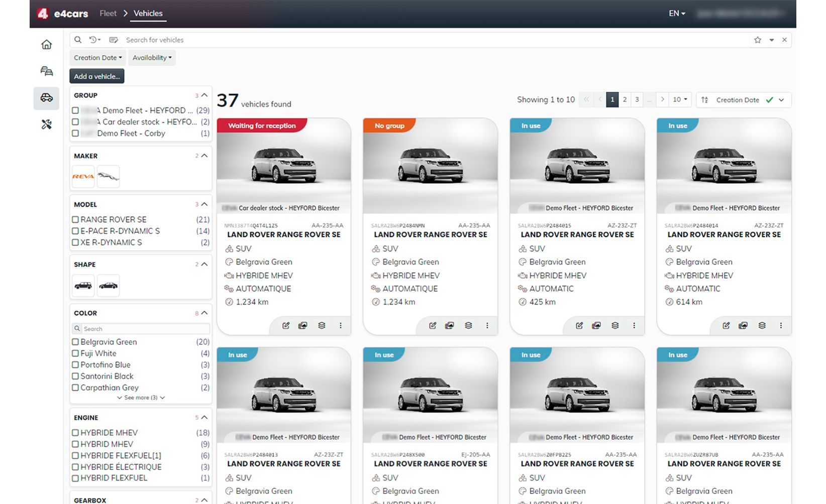Open the fleet cars sidebar icon
The image size is (826, 504).
(x=46, y=71)
